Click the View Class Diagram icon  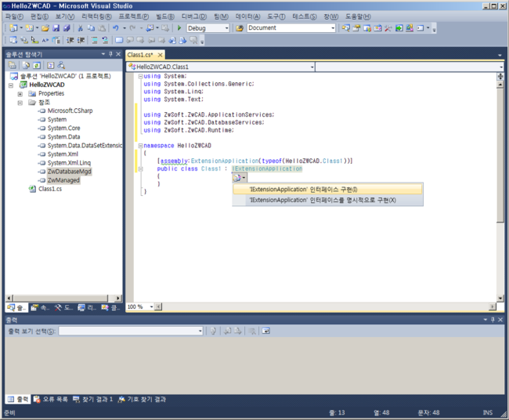coord(61,65)
